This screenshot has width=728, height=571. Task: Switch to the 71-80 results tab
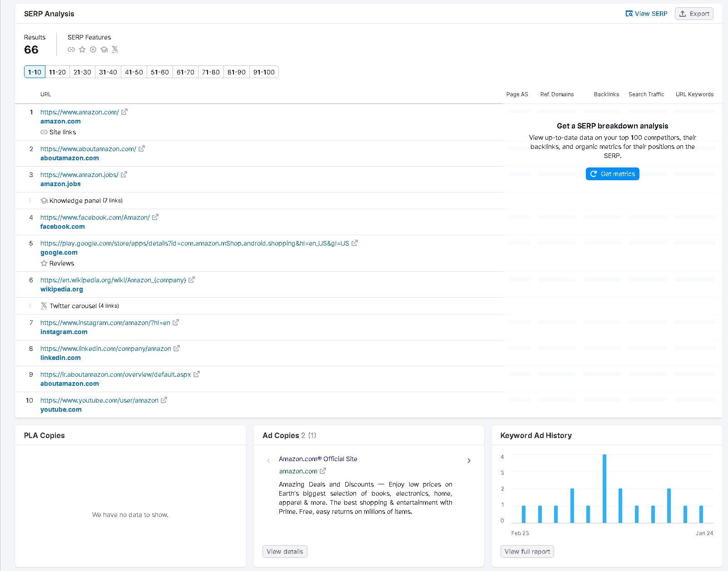coord(211,72)
